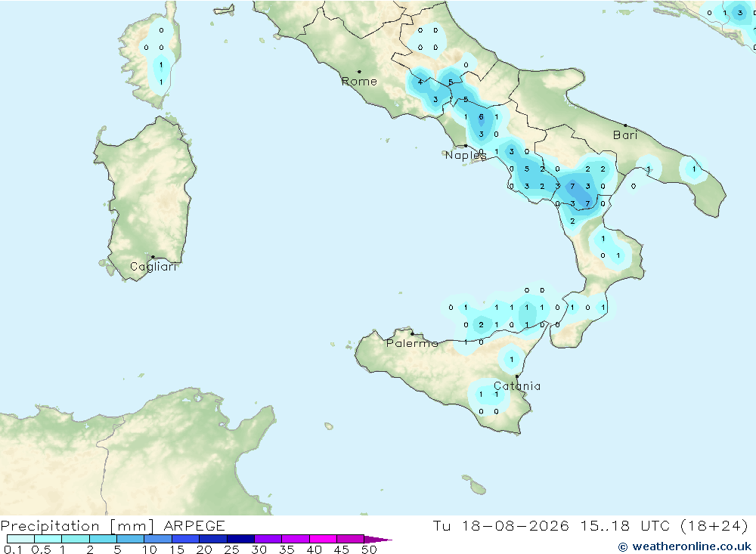Click the ARPEGE model name

[194, 526]
